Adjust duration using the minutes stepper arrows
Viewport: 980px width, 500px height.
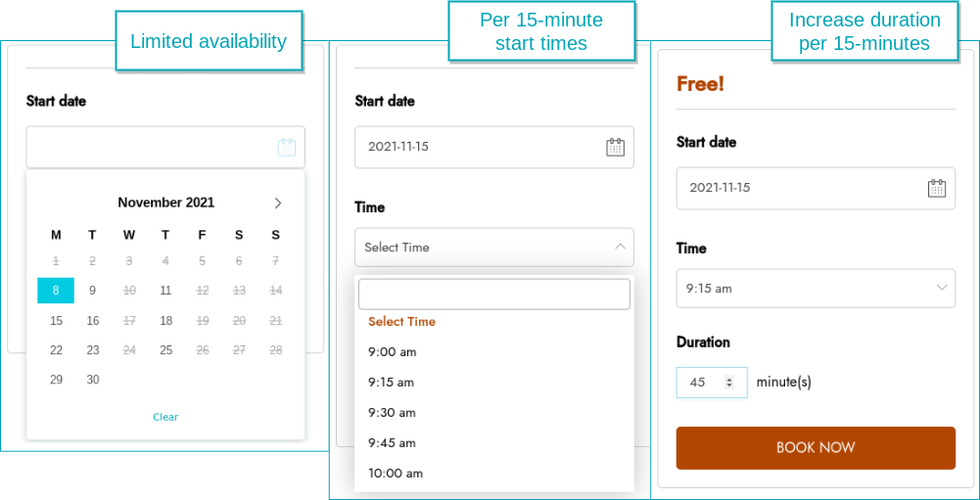pyautogui.click(x=728, y=382)
